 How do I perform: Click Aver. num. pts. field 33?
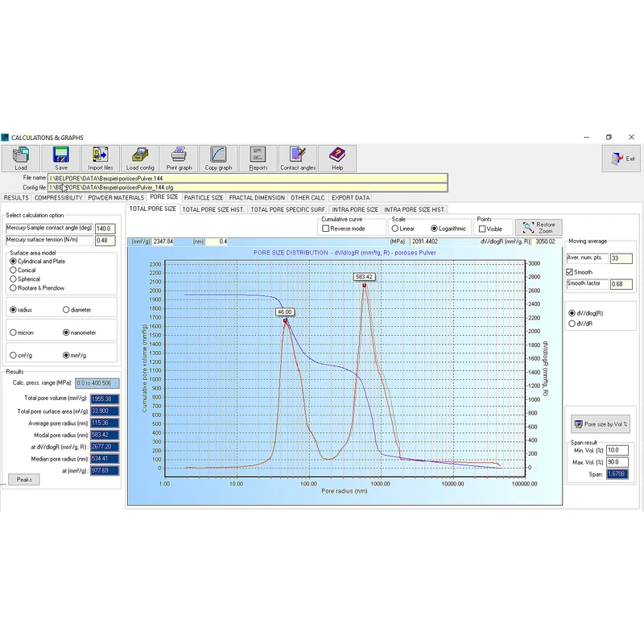(621, 258)
